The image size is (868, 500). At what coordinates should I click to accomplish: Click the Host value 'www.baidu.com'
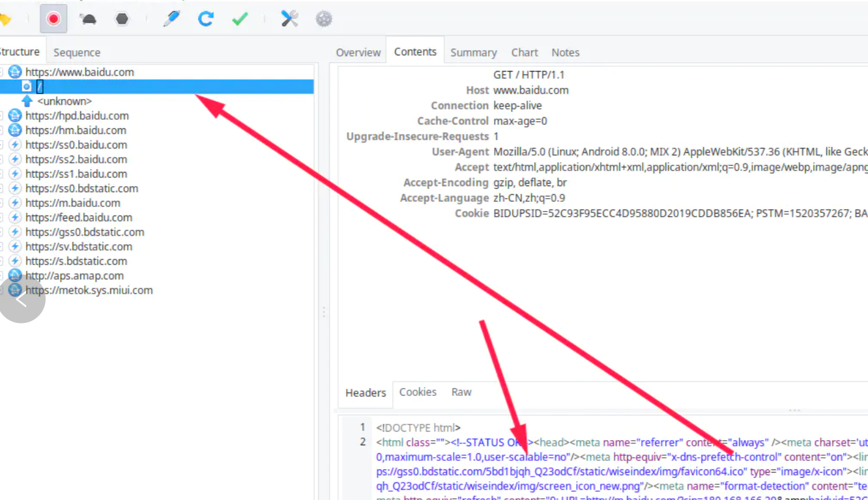click(531, 90)
